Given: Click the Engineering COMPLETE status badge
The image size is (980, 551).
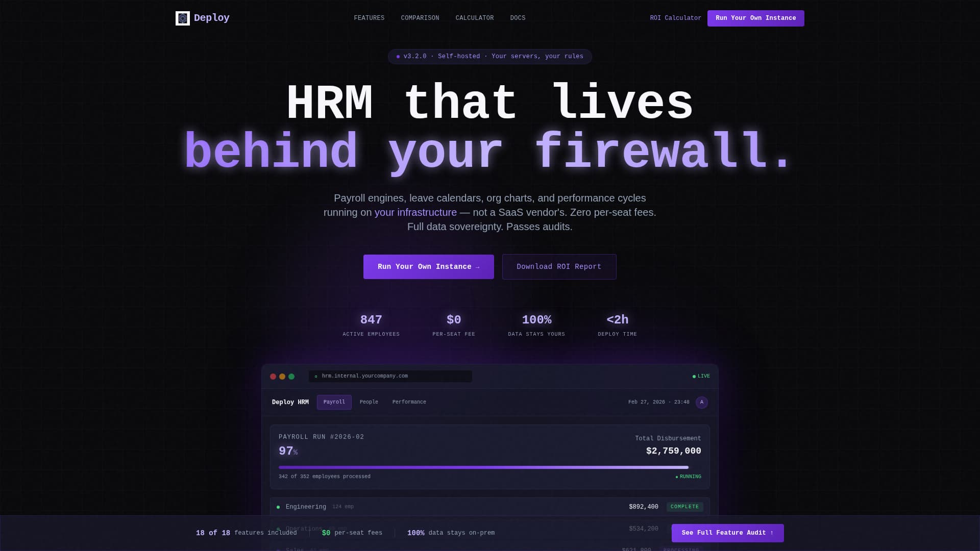Looking at the screenshot, I should pyautogui.click(x=684, y=507).
